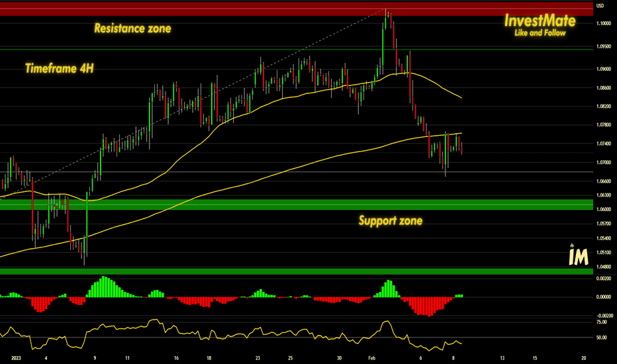617x364 pixels.
Task: Click the Support zone label
Action: [x=391, y=220]
